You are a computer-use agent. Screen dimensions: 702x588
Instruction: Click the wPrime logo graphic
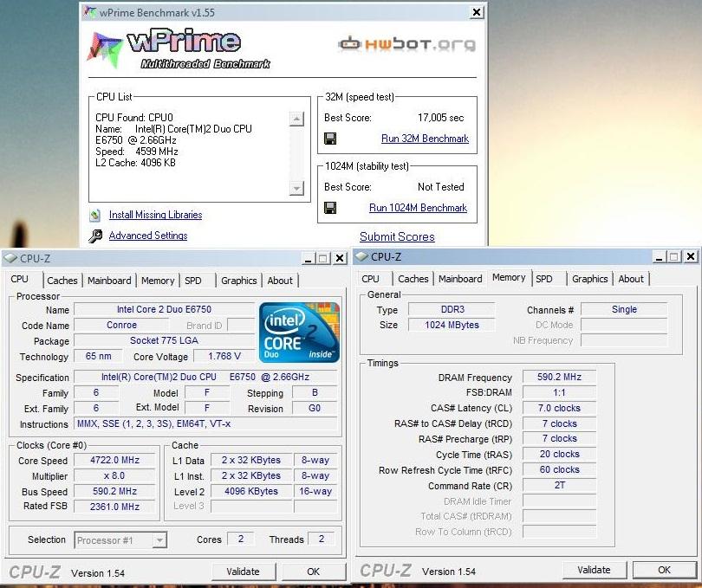(x=179, y=49)
